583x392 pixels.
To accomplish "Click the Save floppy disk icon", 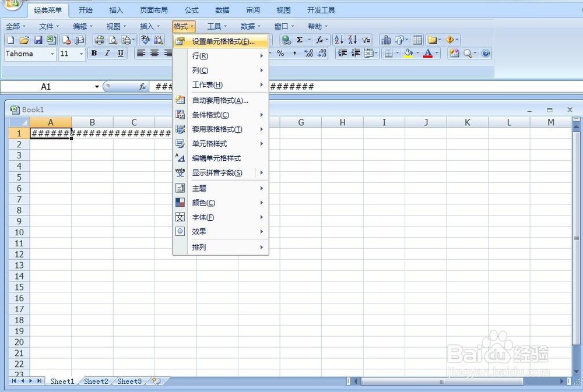I will click(38, 40).
